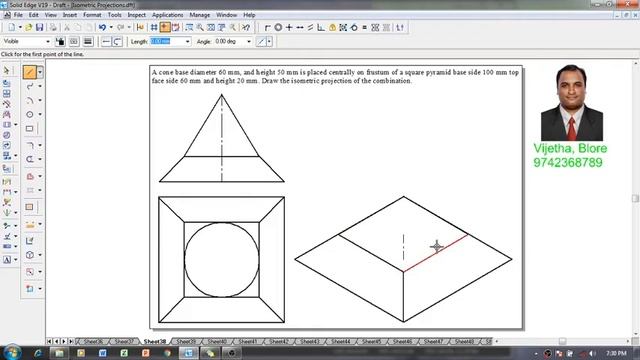Click the Connect relationship icon
This screenshot has height=360, width=640.
pos(267,27)
